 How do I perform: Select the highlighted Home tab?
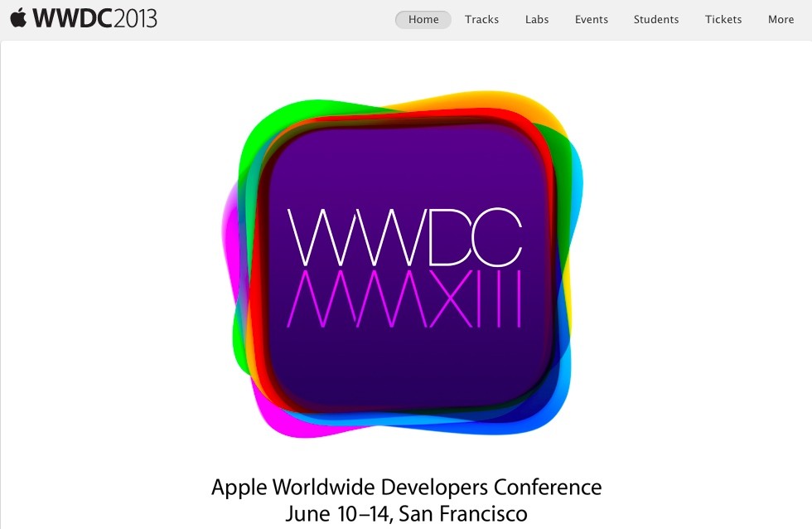click(x=423, y=19)
